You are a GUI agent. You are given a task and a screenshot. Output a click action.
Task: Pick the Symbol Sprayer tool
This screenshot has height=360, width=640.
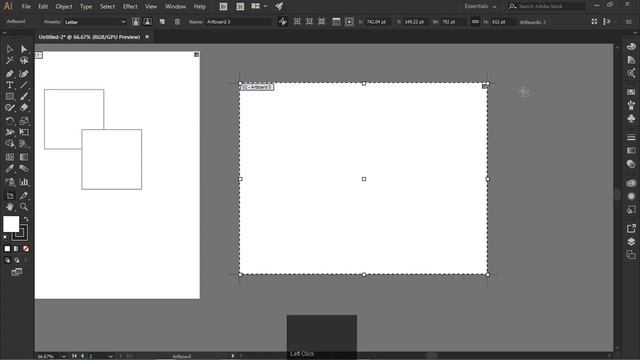click(9, 182)
